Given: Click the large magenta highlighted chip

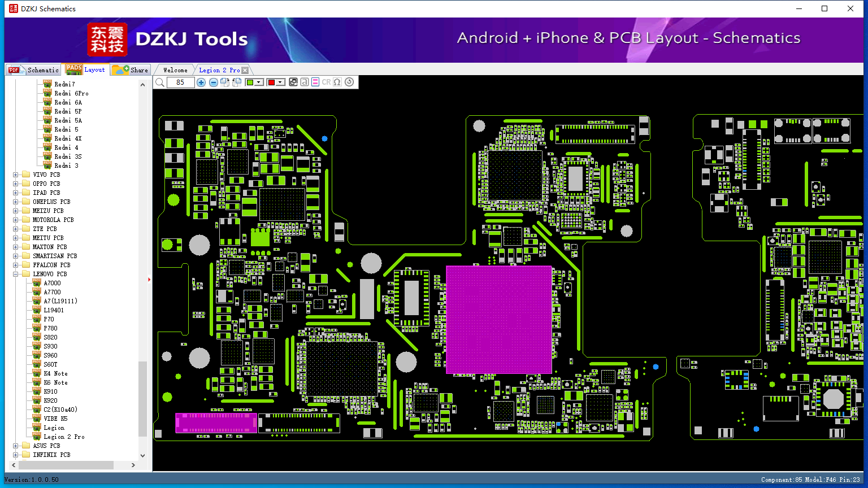Looking at the screenshot, I should 499,320.
